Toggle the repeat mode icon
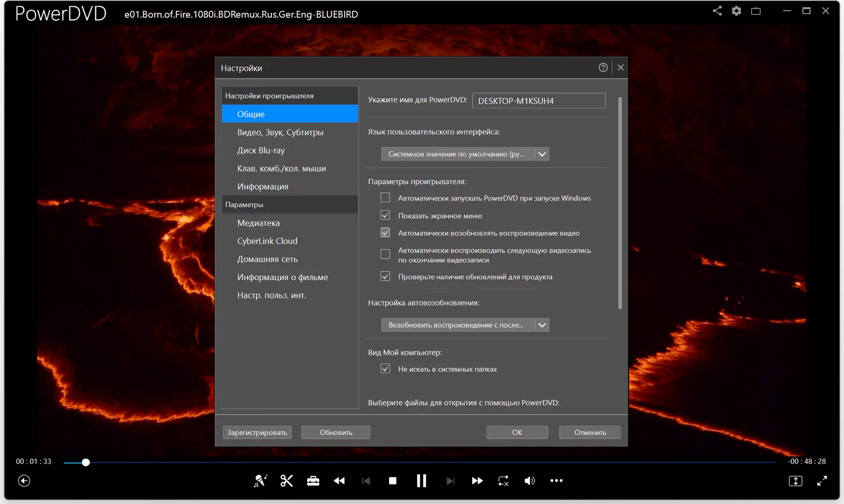844x504 pixels. click(x=503, y=481)
